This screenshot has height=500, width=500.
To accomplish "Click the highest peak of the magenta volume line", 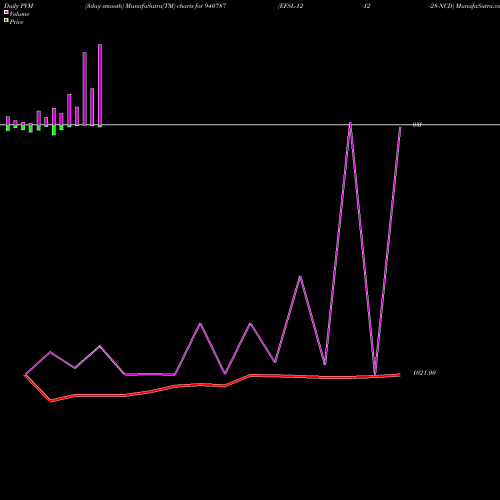I will 350,124.
